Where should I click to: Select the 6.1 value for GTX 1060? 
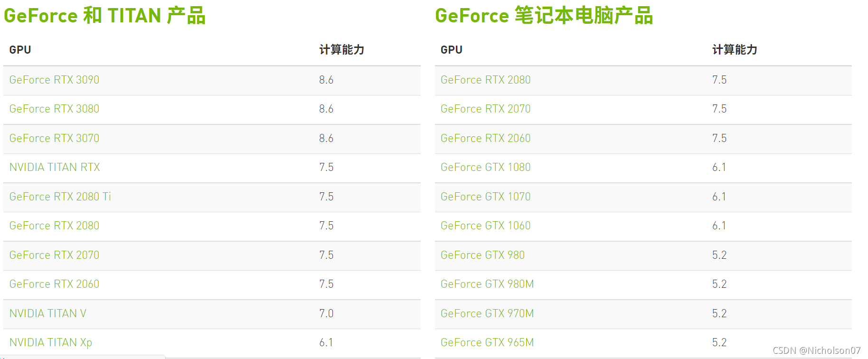pos(719,226)
